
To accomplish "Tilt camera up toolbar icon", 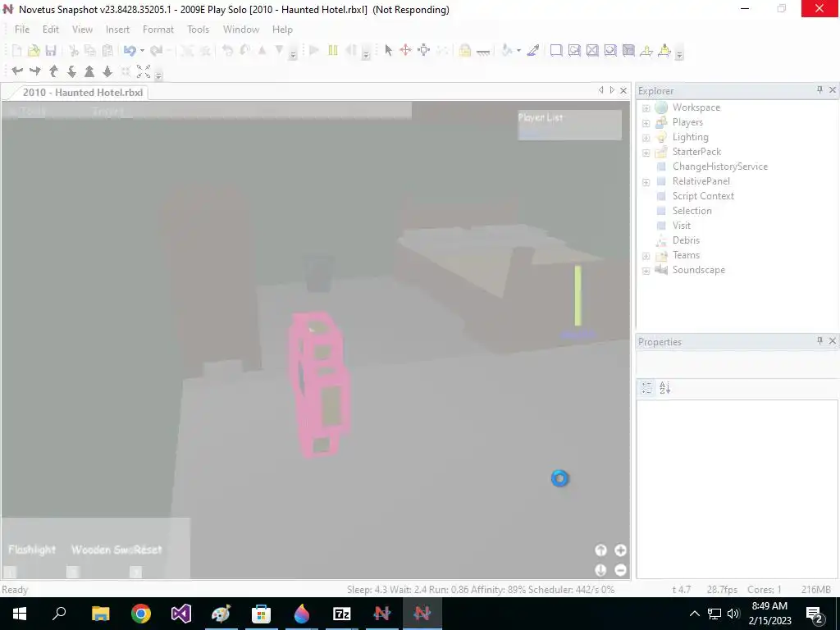I will (53, 71).
